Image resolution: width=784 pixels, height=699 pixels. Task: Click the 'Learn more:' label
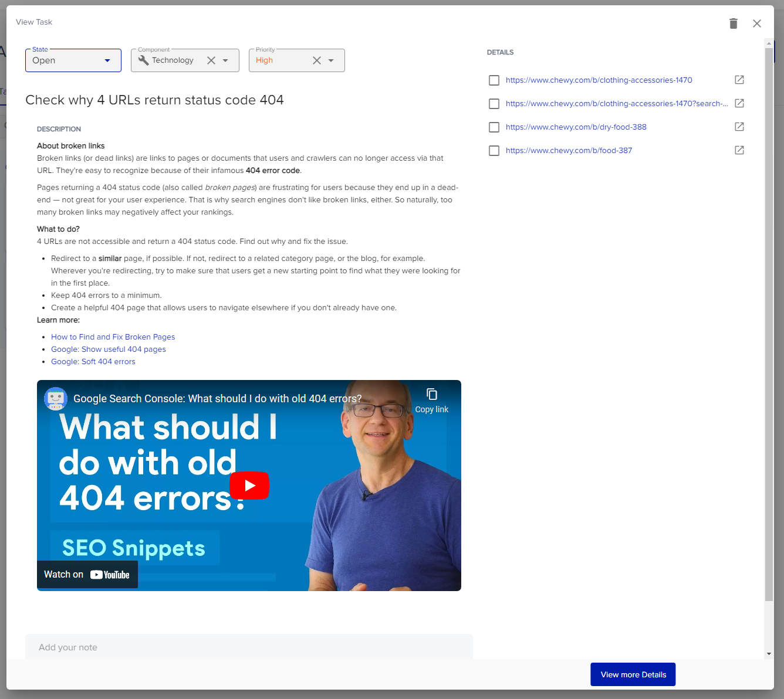pyautogui.click(x=58, y=320)
